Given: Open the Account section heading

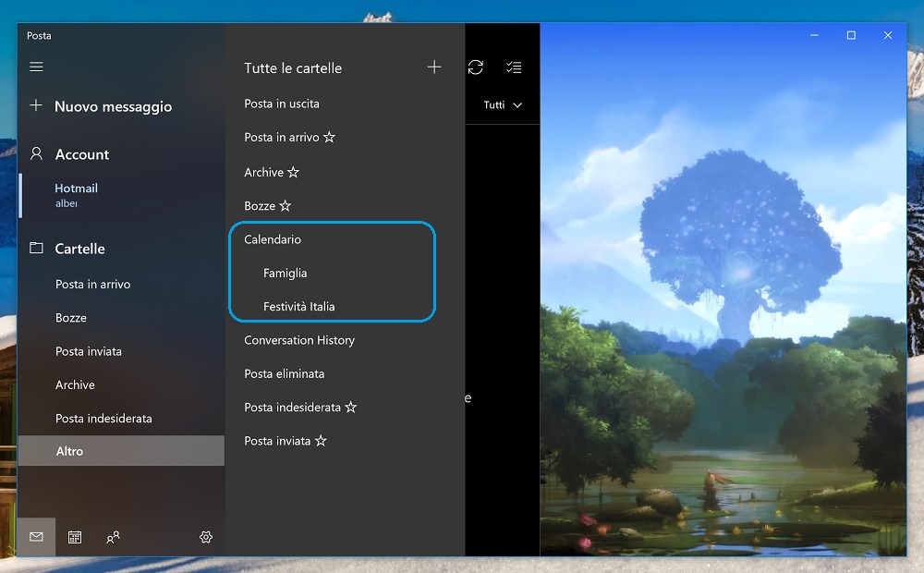Looking at the screenshot, I should (x=82, y=154).
